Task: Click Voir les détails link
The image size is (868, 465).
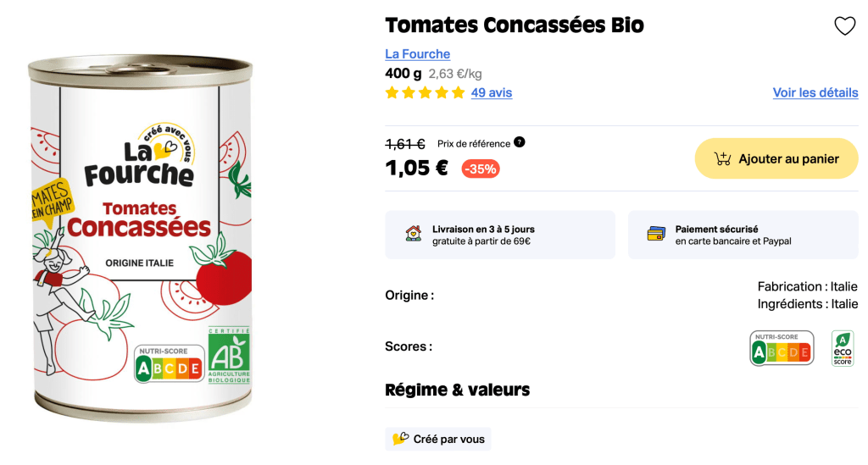Action: 815,93
